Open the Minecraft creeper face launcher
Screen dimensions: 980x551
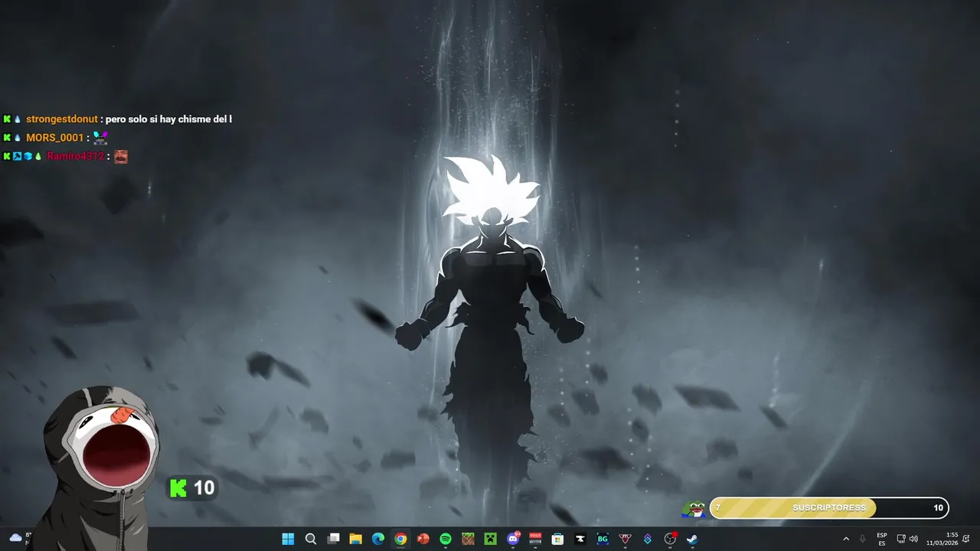[490, 539]
